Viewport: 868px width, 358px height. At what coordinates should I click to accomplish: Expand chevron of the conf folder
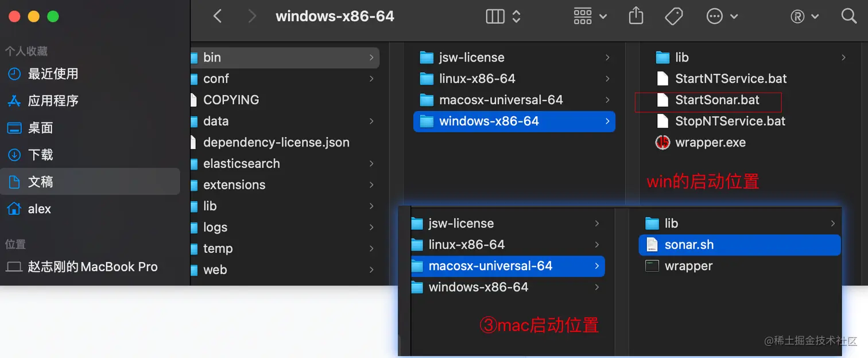pos(371,79)
